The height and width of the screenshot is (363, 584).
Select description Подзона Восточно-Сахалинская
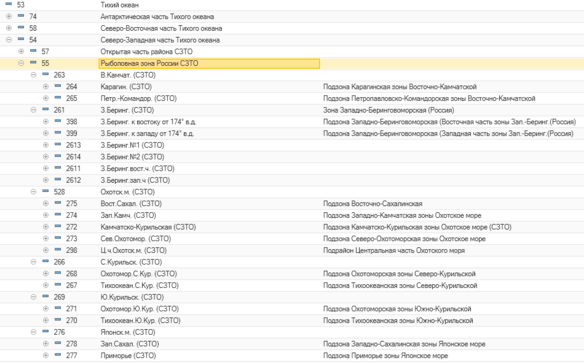pos(372,204)
